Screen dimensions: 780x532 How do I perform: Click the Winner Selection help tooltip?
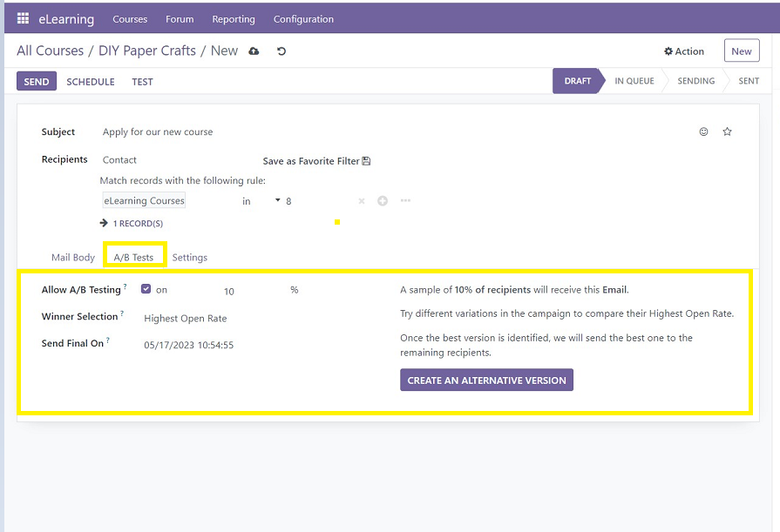[x=122, y=313]
